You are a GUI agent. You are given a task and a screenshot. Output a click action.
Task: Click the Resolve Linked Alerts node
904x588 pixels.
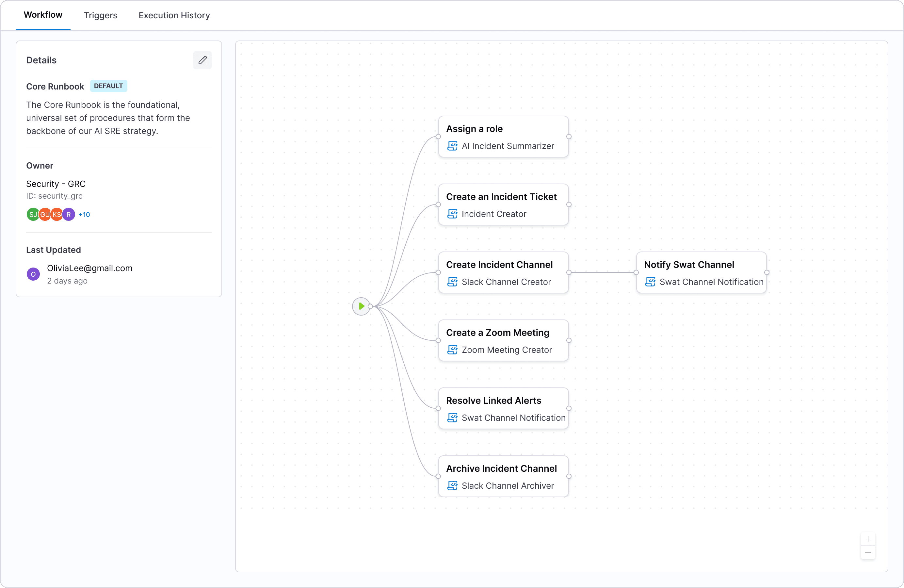pos(503,408)
